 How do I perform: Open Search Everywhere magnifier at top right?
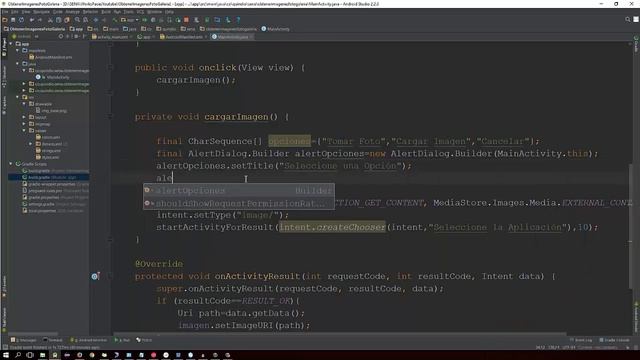coord(628,20)
